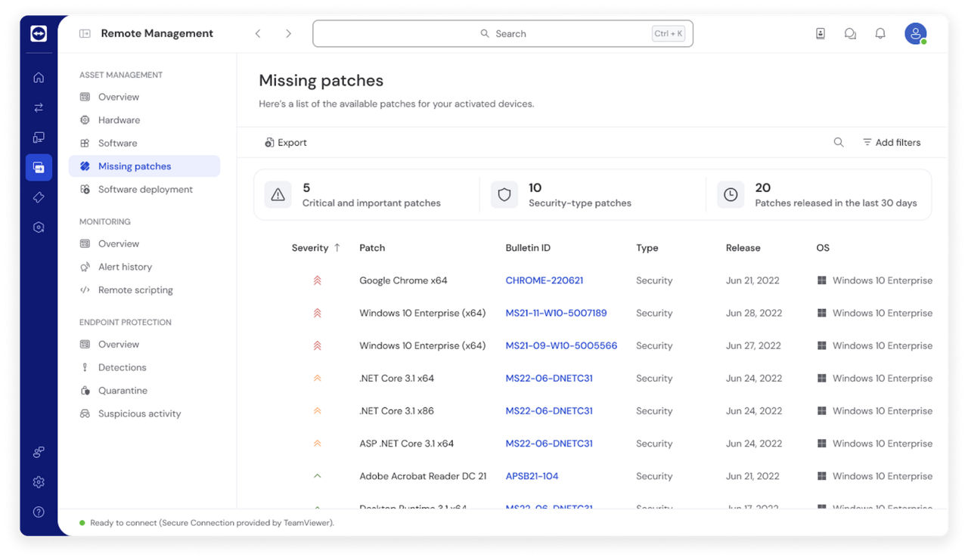
Task: Go back with left arrow
Action: click(258, 33)
